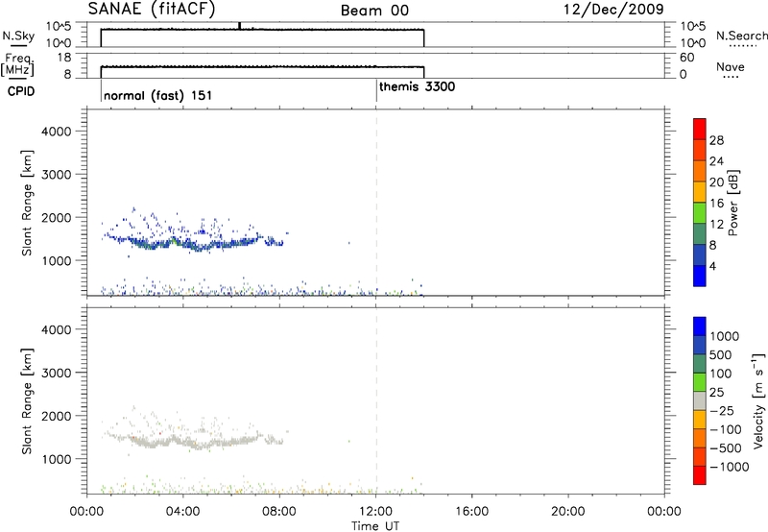Click 'Slant Range [km]' label of velocity panel
This screenshot has width=768, height=532.
pos(27,401)
